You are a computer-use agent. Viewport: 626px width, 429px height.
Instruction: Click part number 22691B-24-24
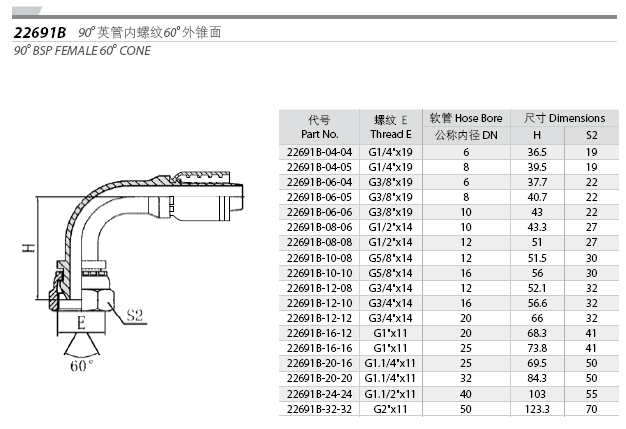point(319,394)
